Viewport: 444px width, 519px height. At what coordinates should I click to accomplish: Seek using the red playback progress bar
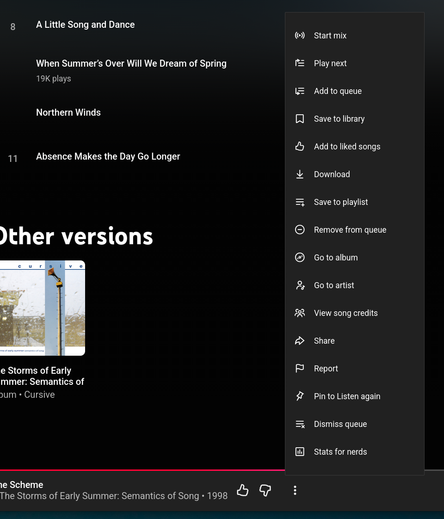click(142, 470)
